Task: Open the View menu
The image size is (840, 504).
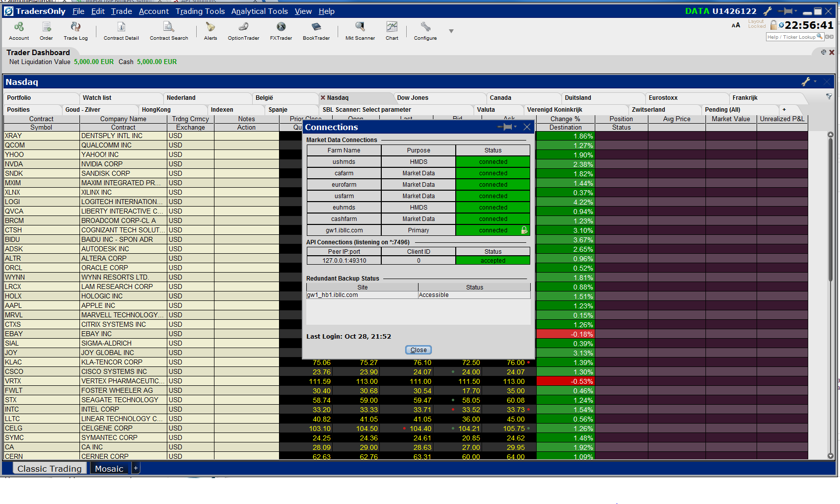Action: click(x=303, y=11)
